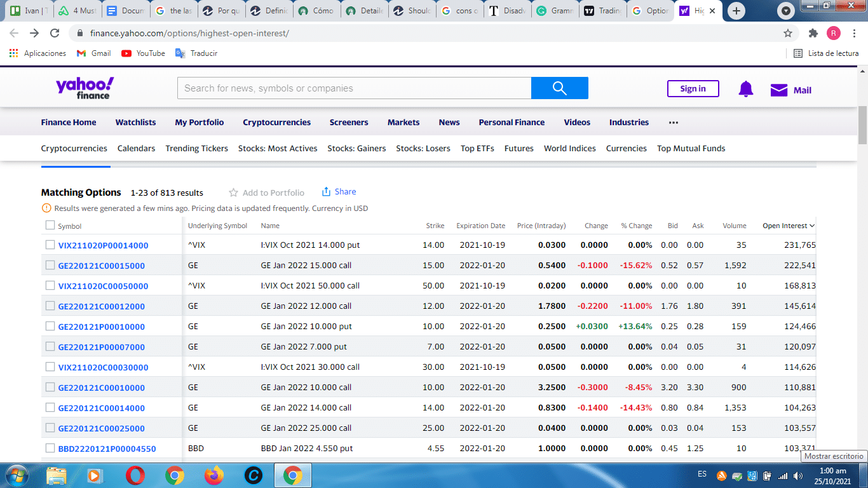The image size is (868, 488).
Task: Focus the search news symbols field
Action: 354,88
